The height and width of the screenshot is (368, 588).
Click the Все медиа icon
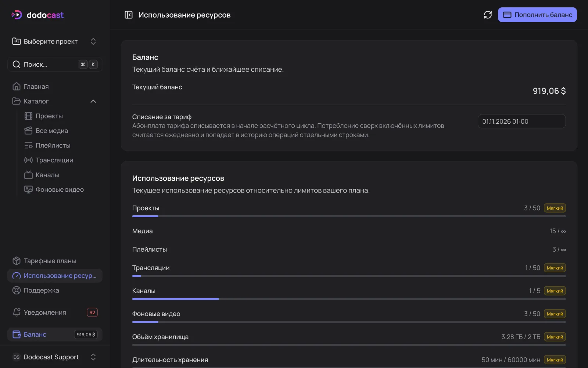[28, 131]
